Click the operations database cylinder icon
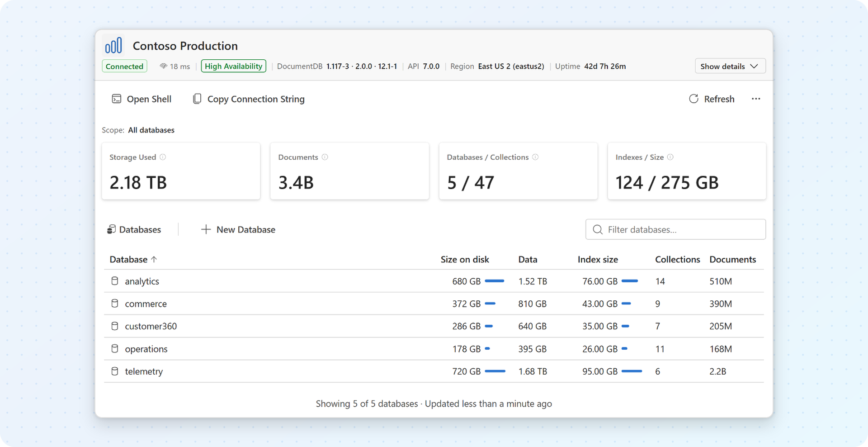Viewport: 868px width, 447px height. click(x=115, y=348)
